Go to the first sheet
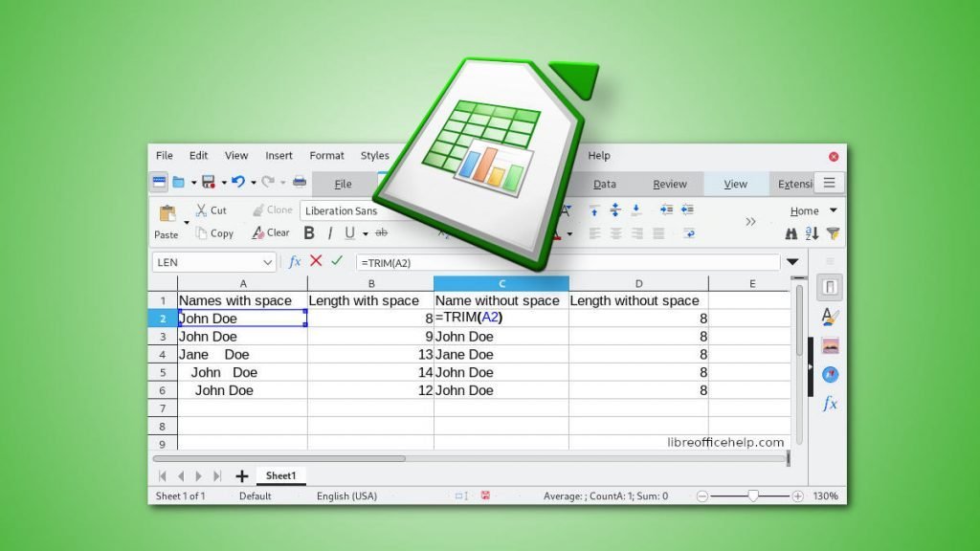The image size is (980, 551). click(x=163, y=476)
